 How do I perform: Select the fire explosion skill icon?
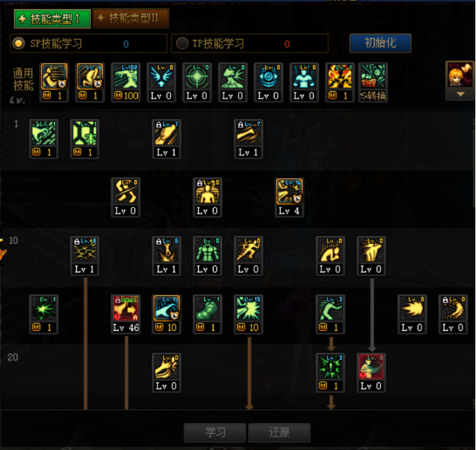click(x=339, y=76)
